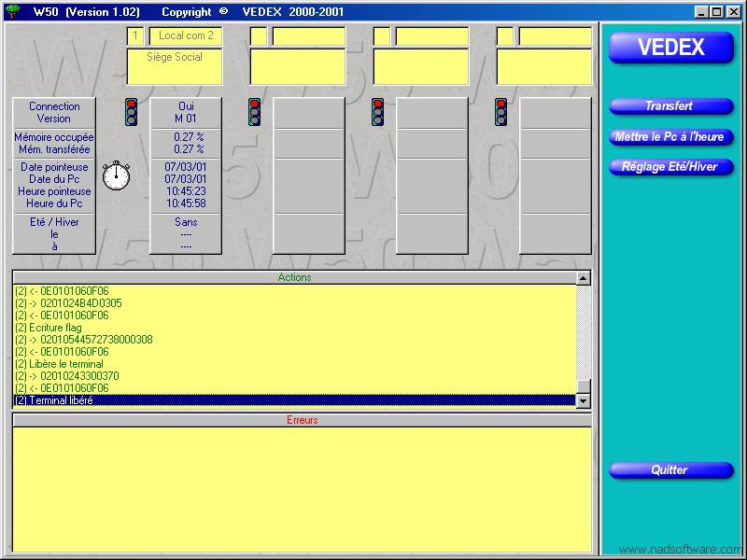The height and width of the screenshot is (560, 747).
Task: Click the terminal number field containing 1
Action: pyautogui.click(x=135, y=35)
